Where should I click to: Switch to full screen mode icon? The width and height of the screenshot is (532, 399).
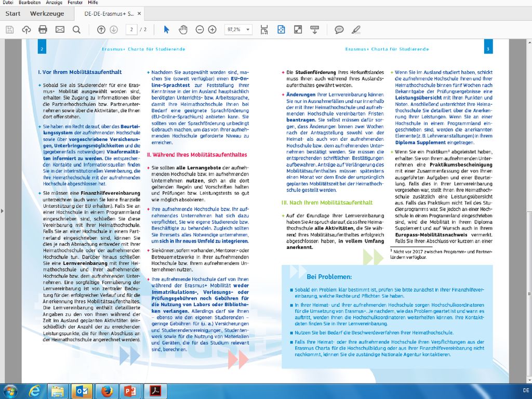click(298, 30)
